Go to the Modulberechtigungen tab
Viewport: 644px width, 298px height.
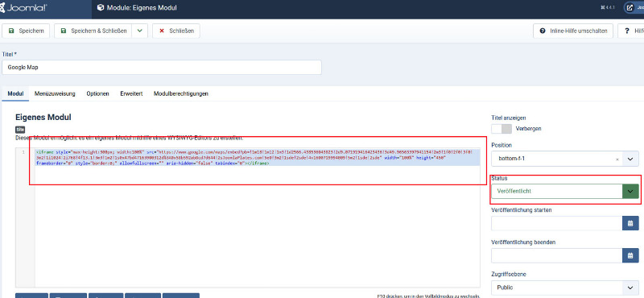[x=181, y=93]
